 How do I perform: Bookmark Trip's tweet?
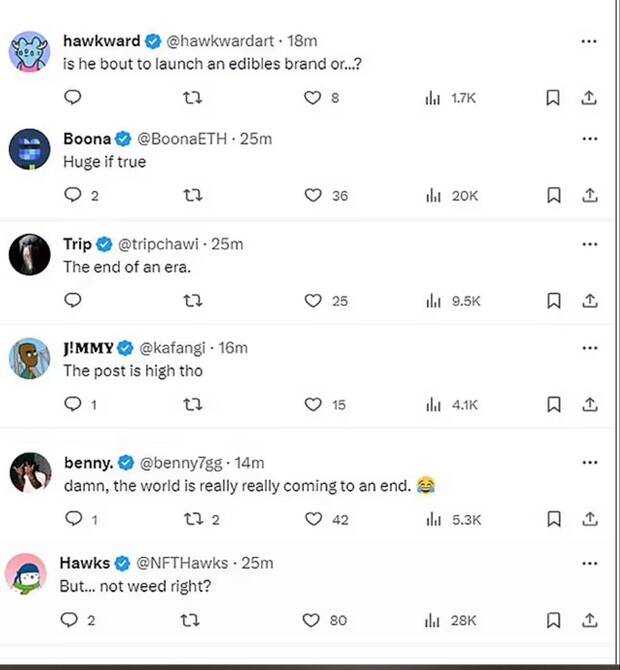[553, 300]
